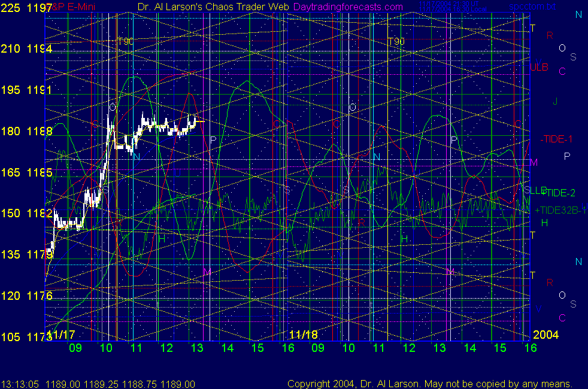This screenshot has height=389, width=588.
Task: Select the "11/18" date label on the chart
Action: click(x=304, y=335)
